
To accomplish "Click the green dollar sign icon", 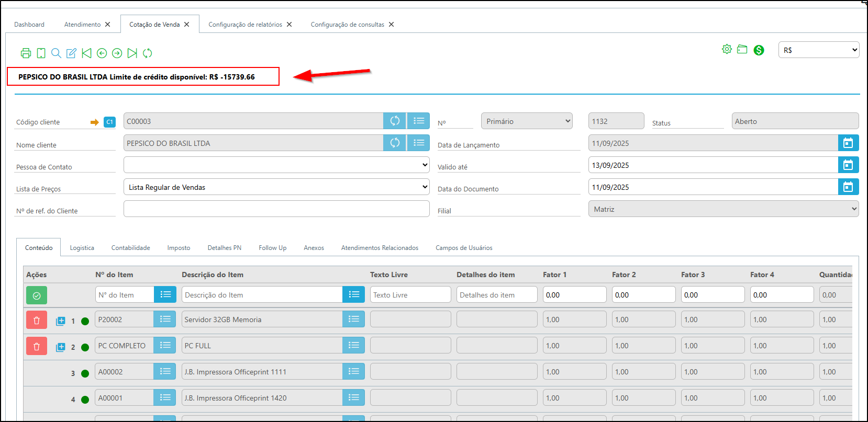I will click(759, 50).
